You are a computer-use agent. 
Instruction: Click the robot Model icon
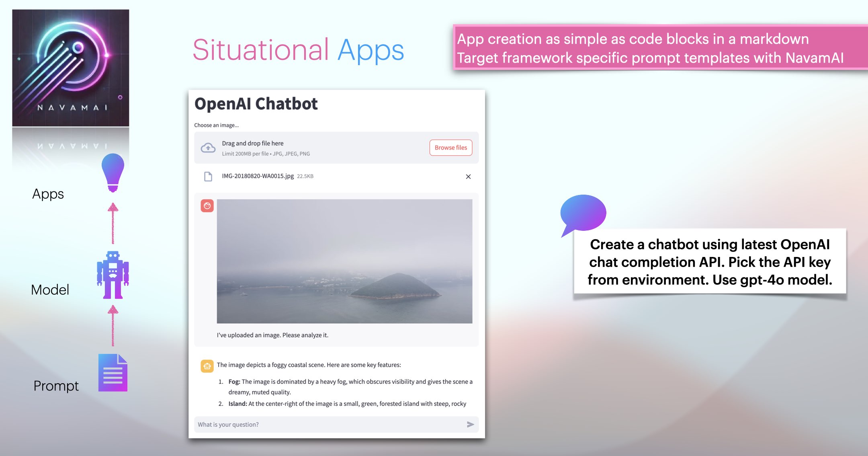(113, 275)
